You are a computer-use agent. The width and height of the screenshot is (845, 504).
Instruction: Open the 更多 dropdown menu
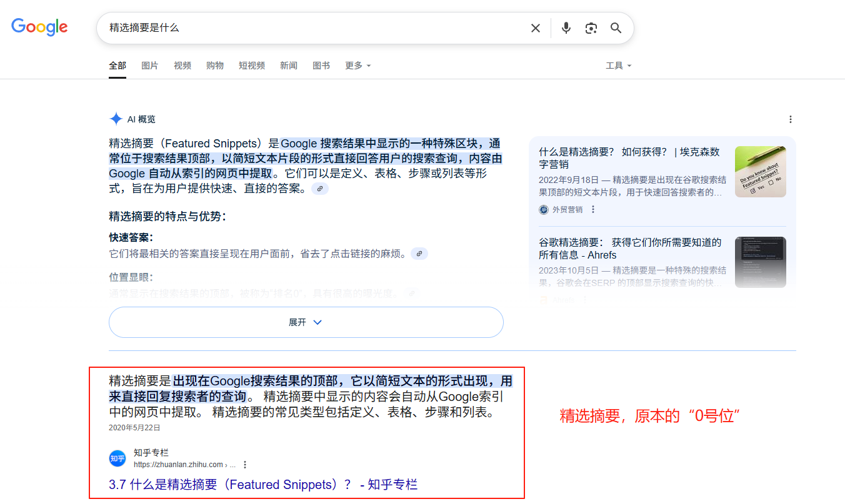[x=357, y=66]
